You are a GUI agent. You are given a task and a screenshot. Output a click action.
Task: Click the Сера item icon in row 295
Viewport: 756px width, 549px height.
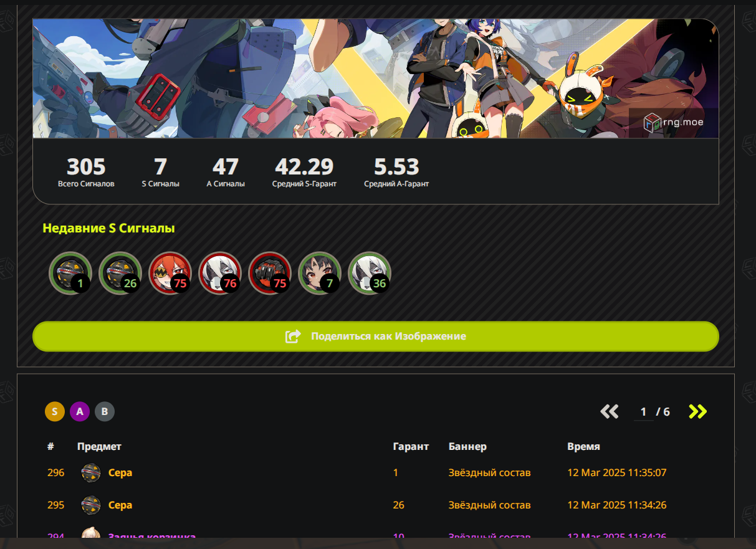click(91, 505)
